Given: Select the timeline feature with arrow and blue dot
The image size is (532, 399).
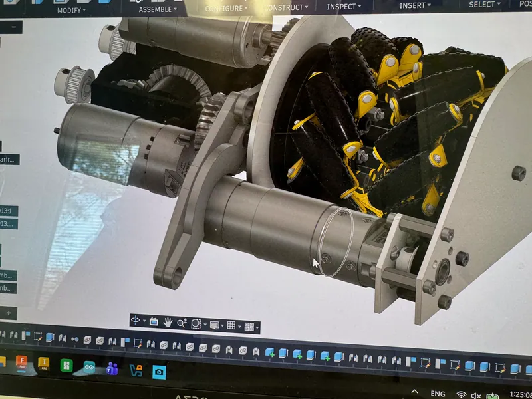Looking at the screenshot, I should [74, 339].
